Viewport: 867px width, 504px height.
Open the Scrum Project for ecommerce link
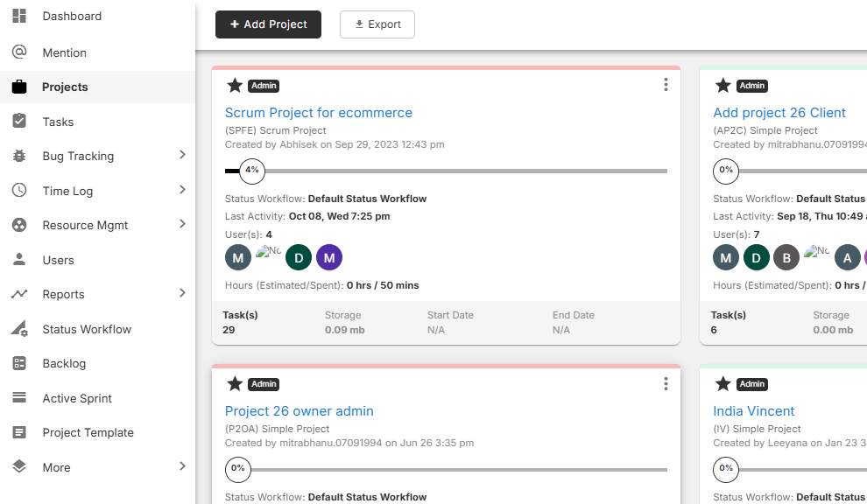click(318, 112)
